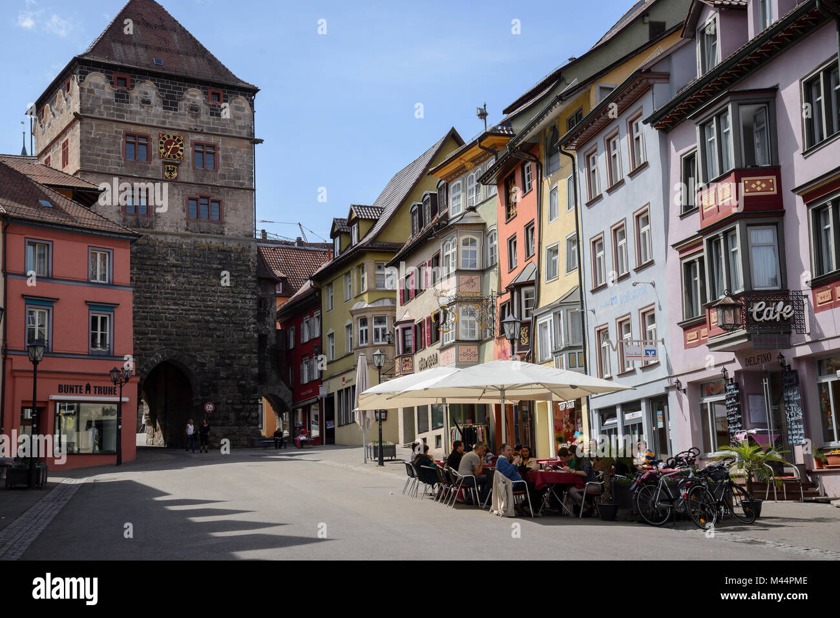The image size is (840, 618).
Task: Click the "BUNTE TRUHE" shop sign
Action: pos(87,389)
